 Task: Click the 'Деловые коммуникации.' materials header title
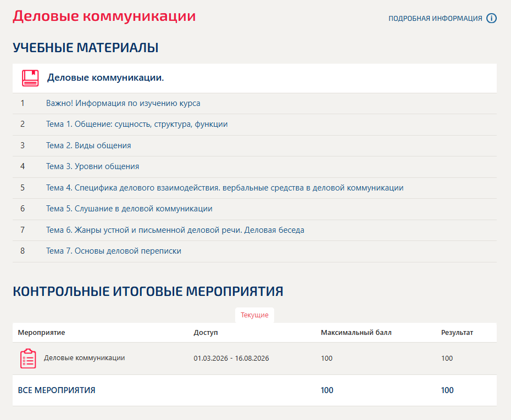coord(105,77)
